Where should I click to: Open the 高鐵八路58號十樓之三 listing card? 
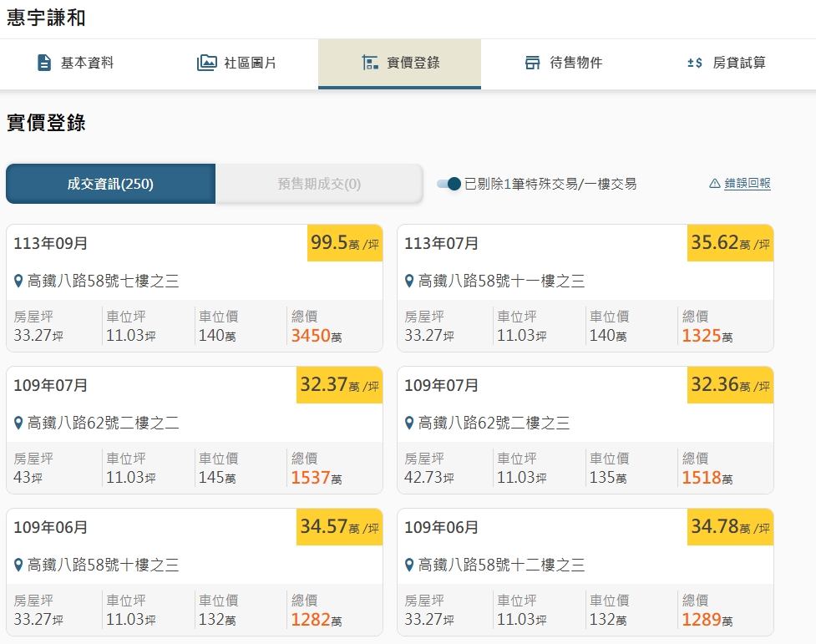(x=194, y=572)
